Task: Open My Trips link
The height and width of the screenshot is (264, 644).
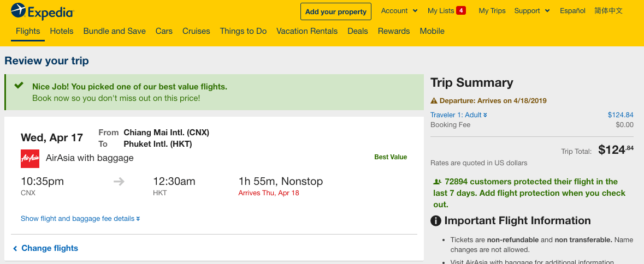Action: (x=492, y=11)
